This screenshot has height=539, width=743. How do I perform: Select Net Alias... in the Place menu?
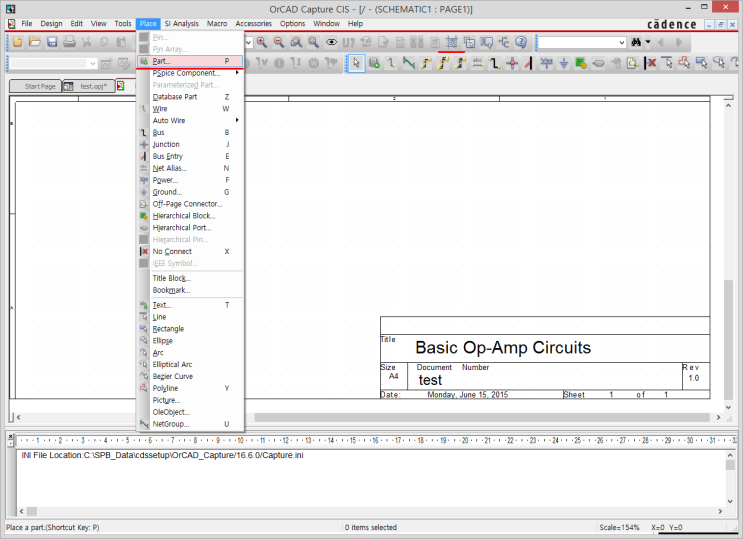point(190,168)
